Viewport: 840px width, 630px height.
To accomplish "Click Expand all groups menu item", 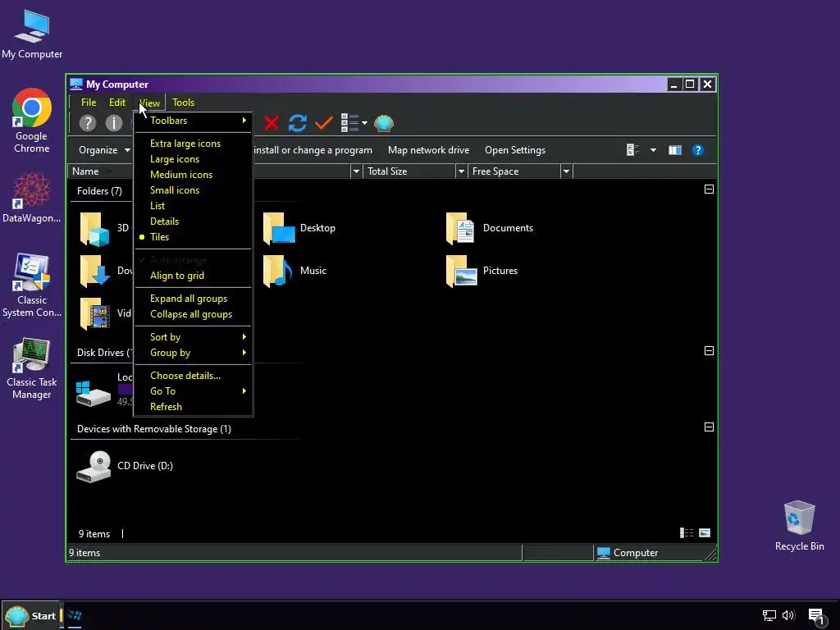I will [x=194, y=299].
